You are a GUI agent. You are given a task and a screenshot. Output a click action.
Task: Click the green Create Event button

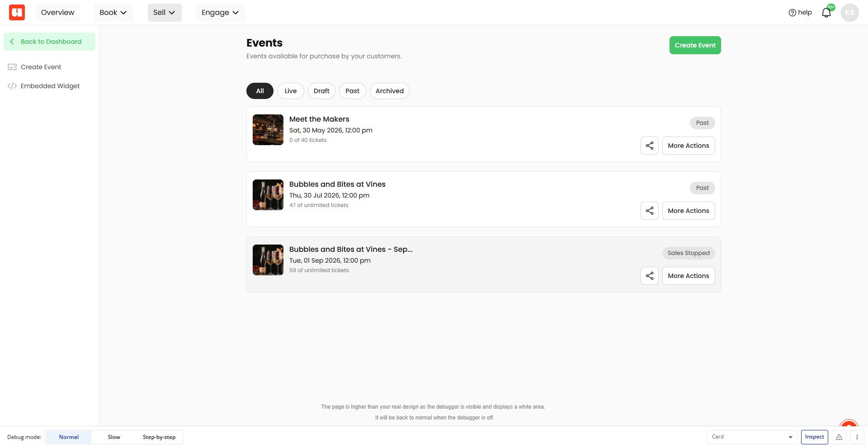(695, 45)
